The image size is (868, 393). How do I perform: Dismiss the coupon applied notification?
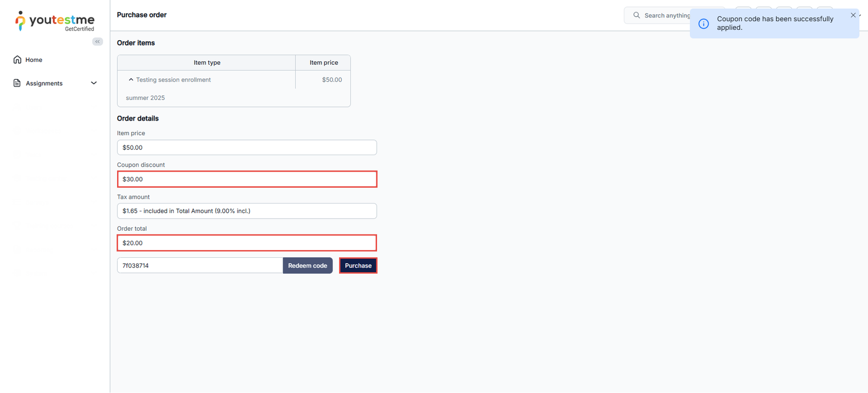pyautogui.click(x=853, y=15)
